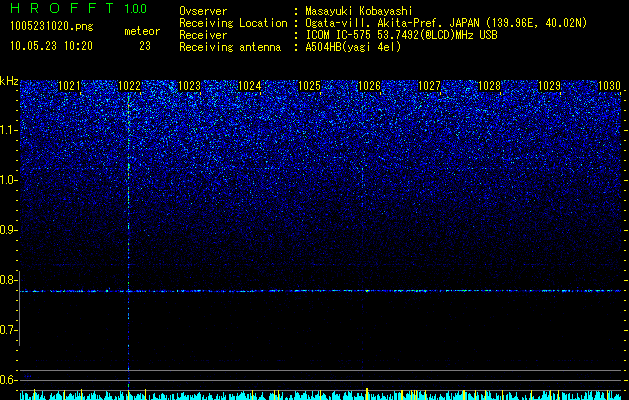Image resolution: width=629 pixels, height=400 pixels.
Task: Click the meteor count label
Action: tap(142, 31)
